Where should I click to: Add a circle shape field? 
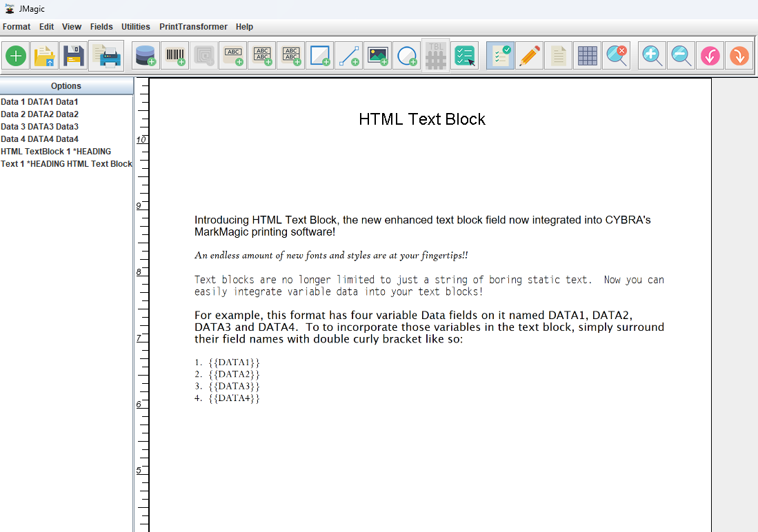pyautogui.click(x=407, y=56)
